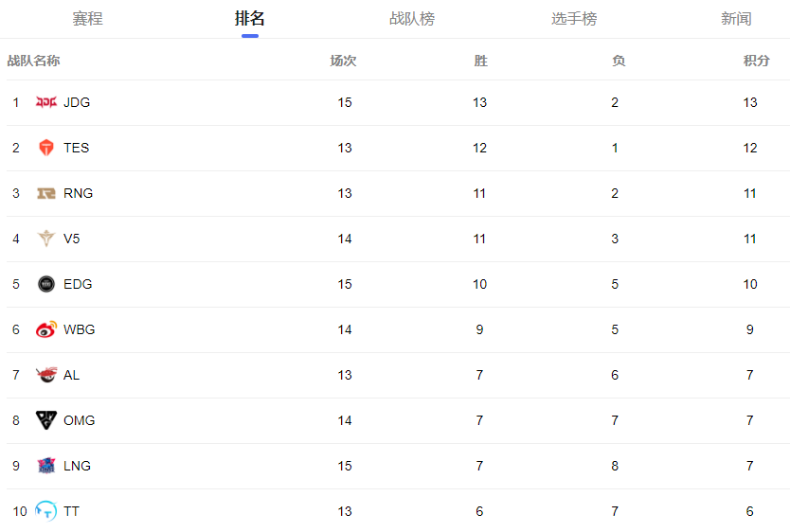This screenshot has height=532, width=790.
Task: Click the JDG team name
Action: tap(77, 102)
